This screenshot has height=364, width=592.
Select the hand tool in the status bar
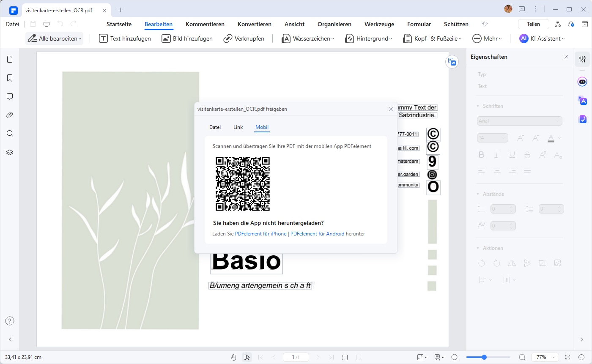pyautogui.click(x=234, y=357)
